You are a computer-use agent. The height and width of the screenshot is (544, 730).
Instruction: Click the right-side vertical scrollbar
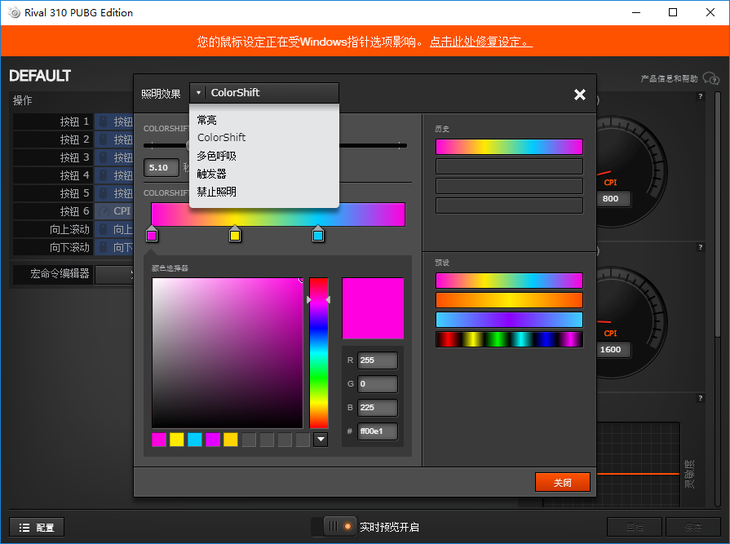tap(718, 214)
